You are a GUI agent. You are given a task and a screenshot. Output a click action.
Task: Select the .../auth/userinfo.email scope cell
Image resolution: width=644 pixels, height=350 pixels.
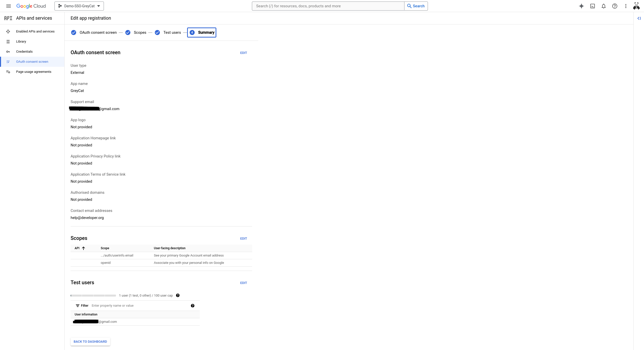pos(117,256)
